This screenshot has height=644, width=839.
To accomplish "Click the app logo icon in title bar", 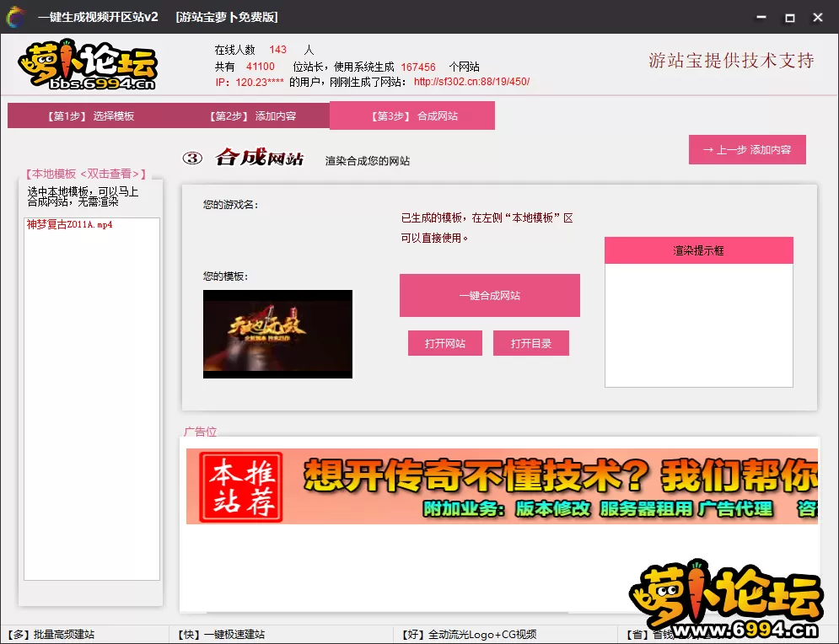I will tap(15, 17).
